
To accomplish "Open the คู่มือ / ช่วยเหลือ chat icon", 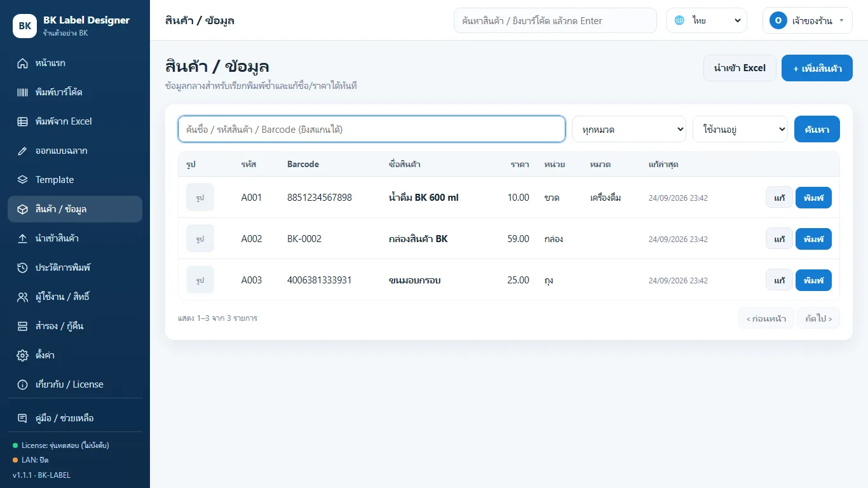I will point(23,418).
